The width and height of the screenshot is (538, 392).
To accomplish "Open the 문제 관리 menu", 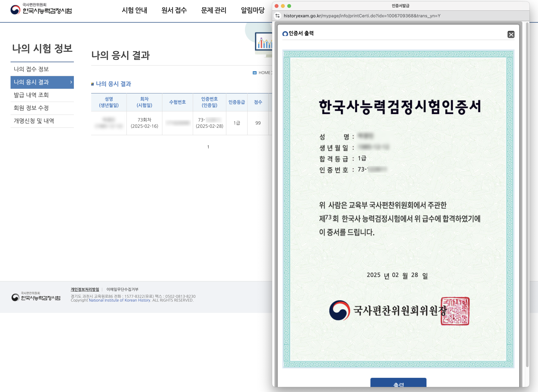I will [x=214, y=10].
